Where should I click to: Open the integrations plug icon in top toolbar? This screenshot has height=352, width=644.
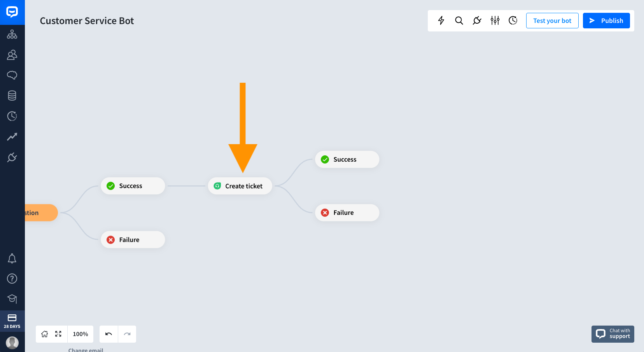(477, 21)
